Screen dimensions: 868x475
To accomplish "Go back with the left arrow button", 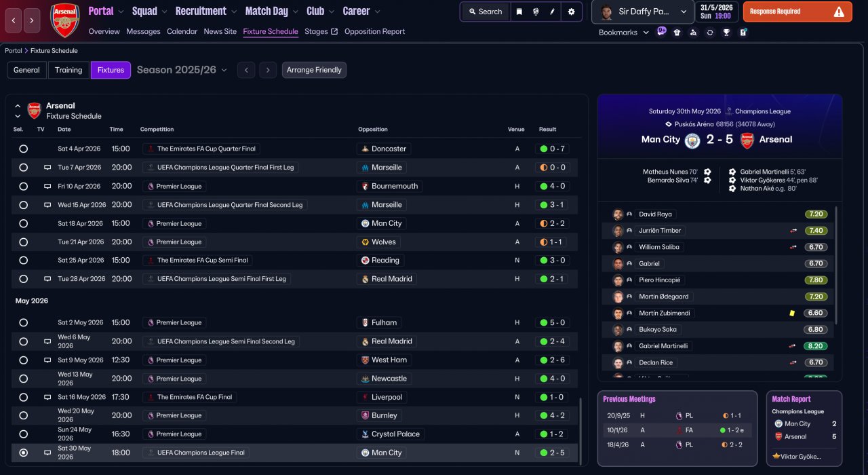I will (x=14, y=20).
